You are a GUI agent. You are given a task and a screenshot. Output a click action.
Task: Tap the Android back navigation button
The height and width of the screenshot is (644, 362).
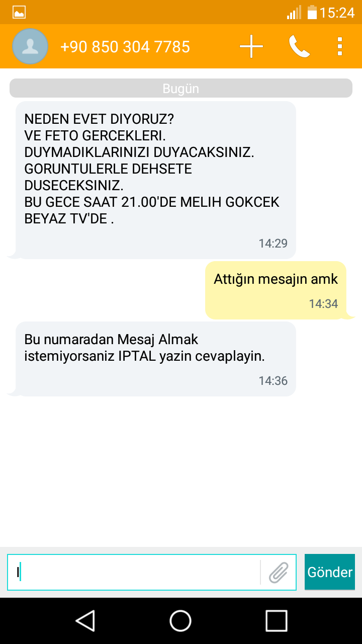pos(85,620)
